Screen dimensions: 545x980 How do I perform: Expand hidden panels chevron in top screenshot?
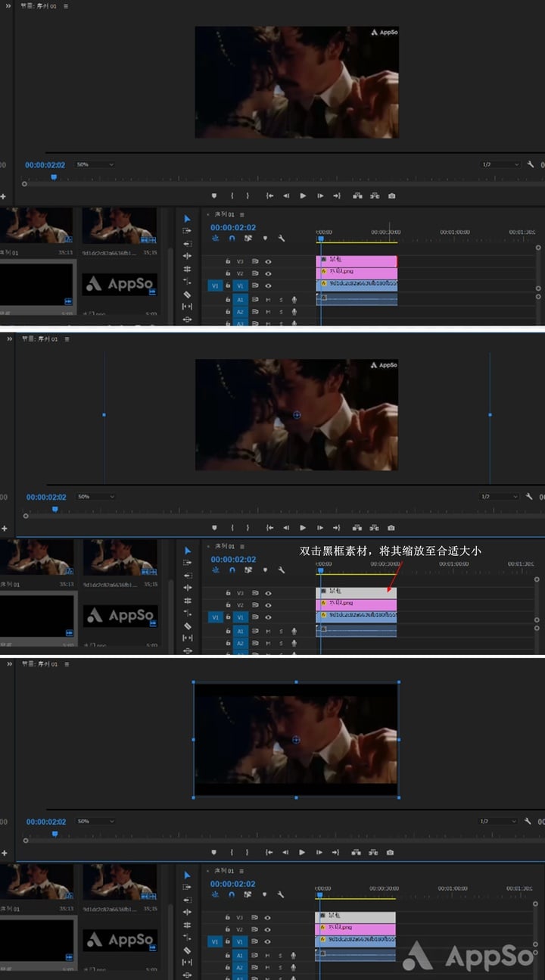point(10,6)
